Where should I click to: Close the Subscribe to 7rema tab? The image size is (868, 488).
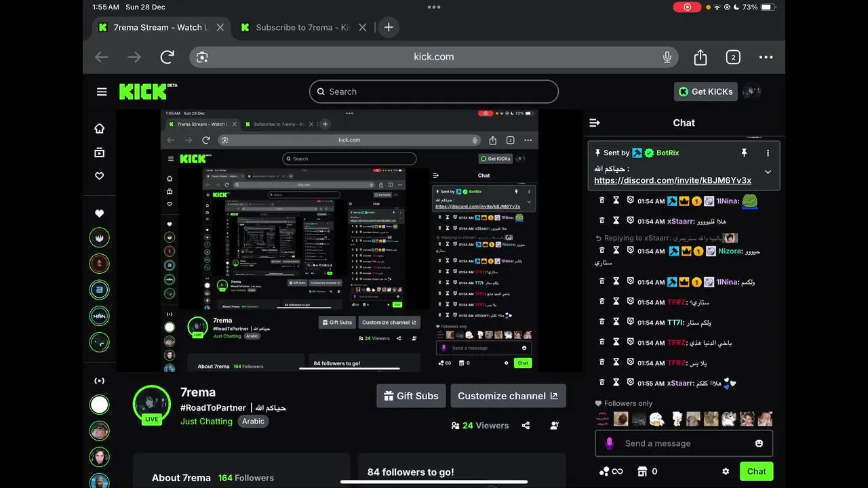pyautogui.click(x=362, y=27)
